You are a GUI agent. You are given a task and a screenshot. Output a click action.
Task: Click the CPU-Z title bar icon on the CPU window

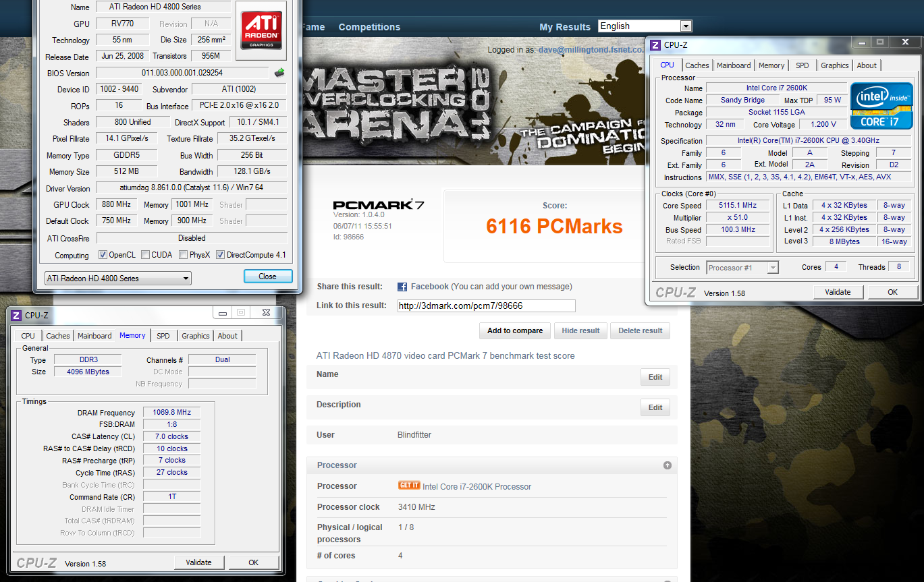coord(655,45)
